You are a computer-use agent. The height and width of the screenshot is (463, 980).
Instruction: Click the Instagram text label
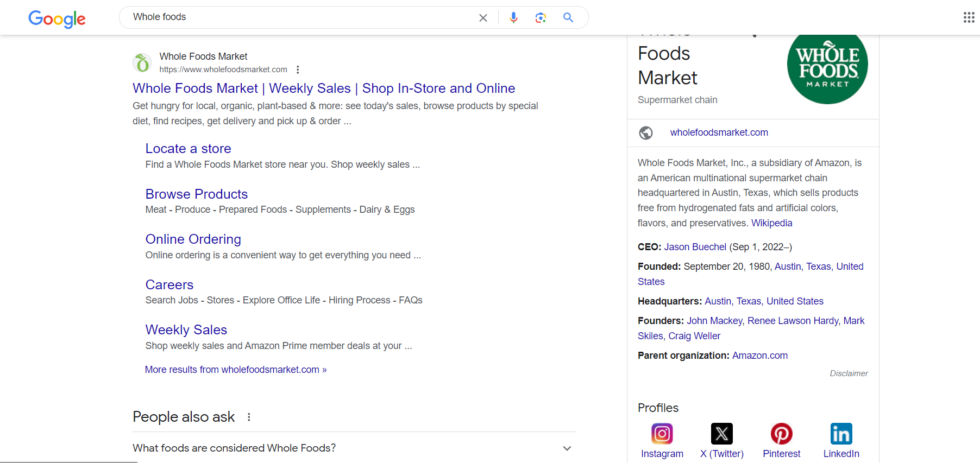click(662, 454)
